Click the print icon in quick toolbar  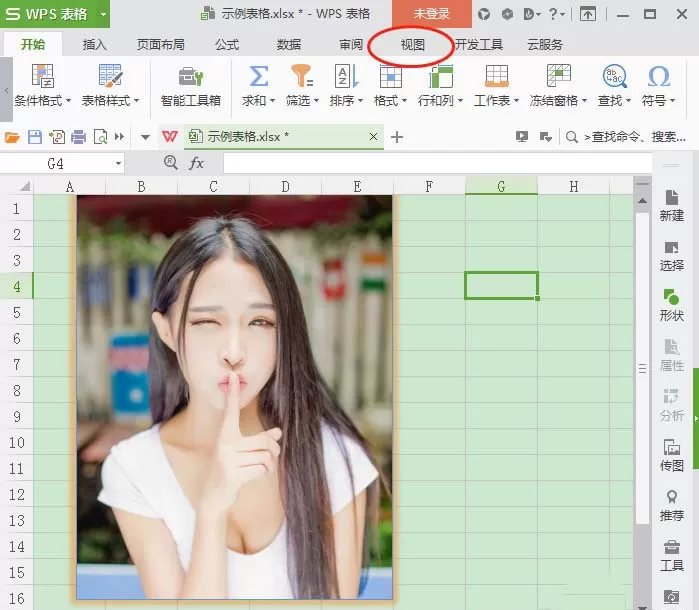click(78, 136)
